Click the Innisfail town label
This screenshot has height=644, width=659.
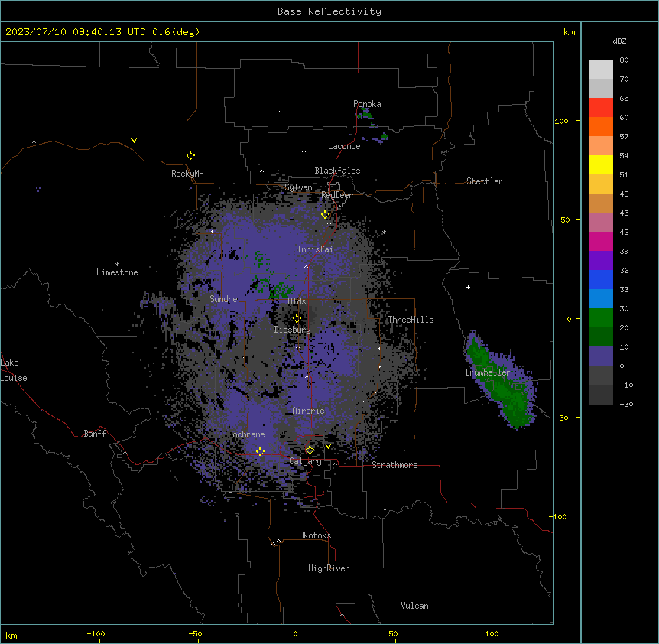[x=317, y=249]
